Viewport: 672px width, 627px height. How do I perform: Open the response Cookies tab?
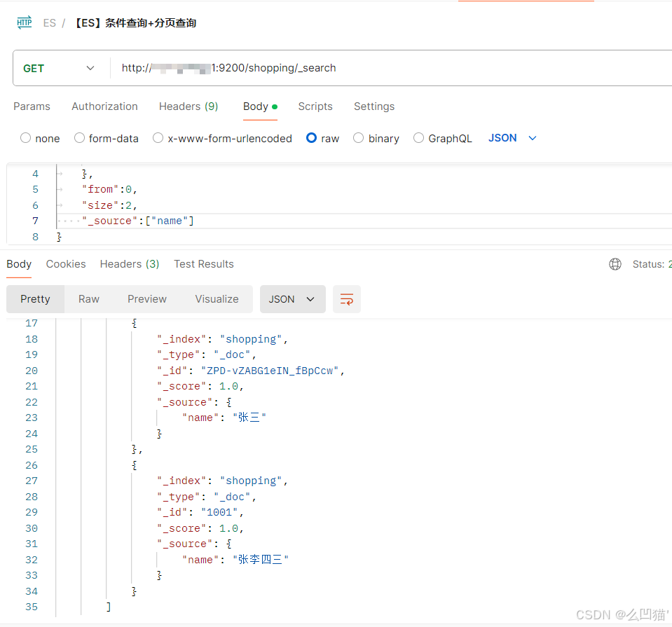(66, 264)
